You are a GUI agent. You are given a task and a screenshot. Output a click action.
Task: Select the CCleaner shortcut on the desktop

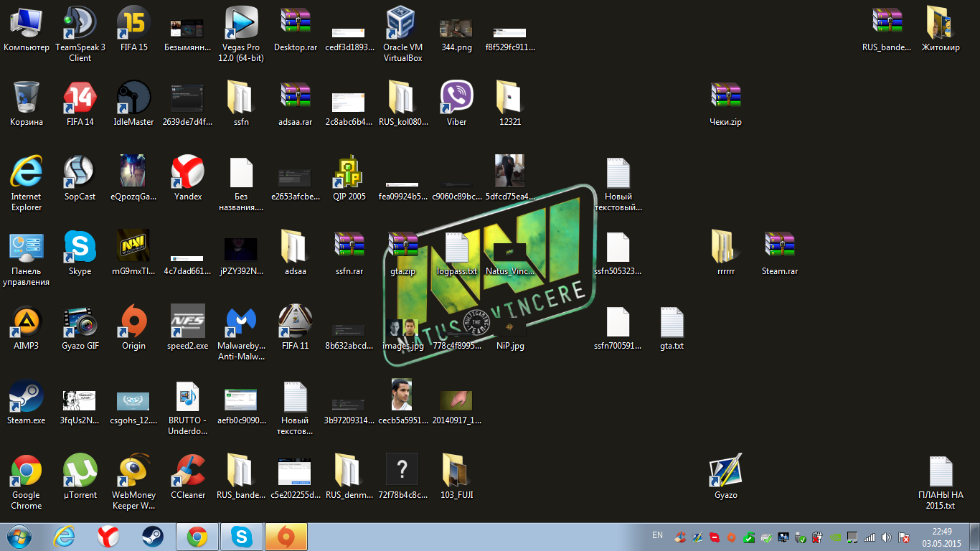pyautogui.click(x=188, y=476)
